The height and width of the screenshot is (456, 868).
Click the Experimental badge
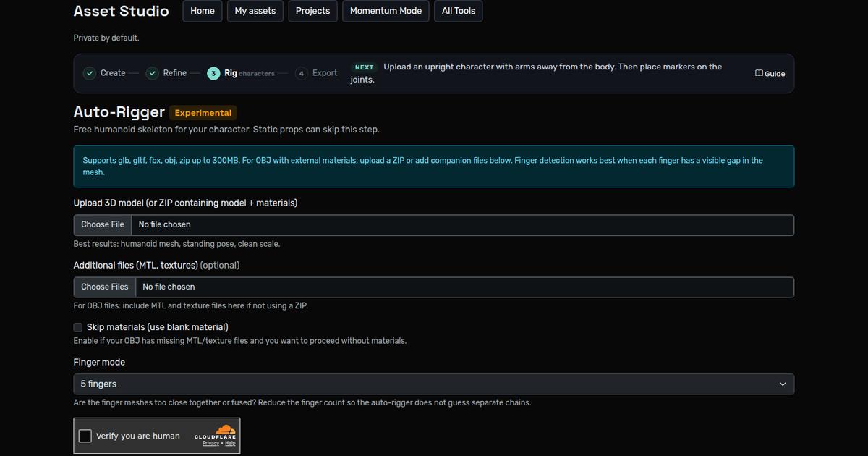[203, 113]
